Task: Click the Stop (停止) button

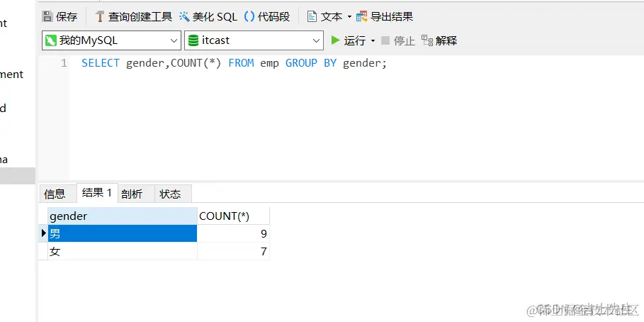Action: 398,40
